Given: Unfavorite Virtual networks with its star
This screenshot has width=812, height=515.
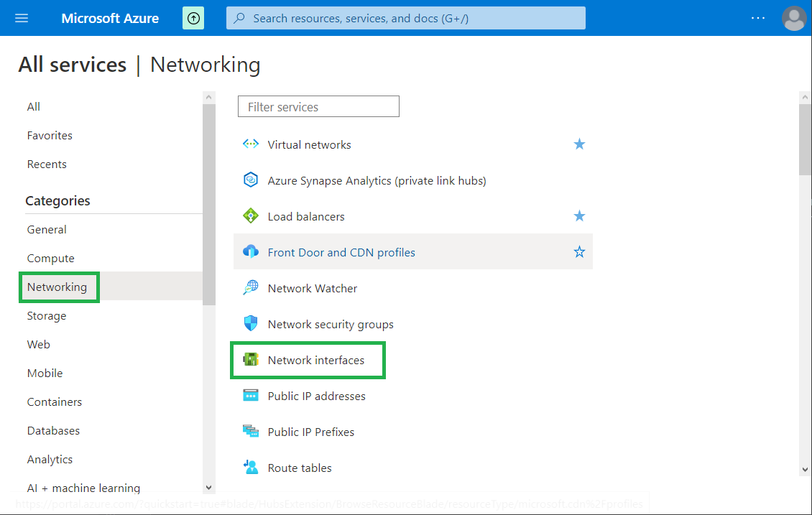Looking at the screenshot, I should coord(579,144).
